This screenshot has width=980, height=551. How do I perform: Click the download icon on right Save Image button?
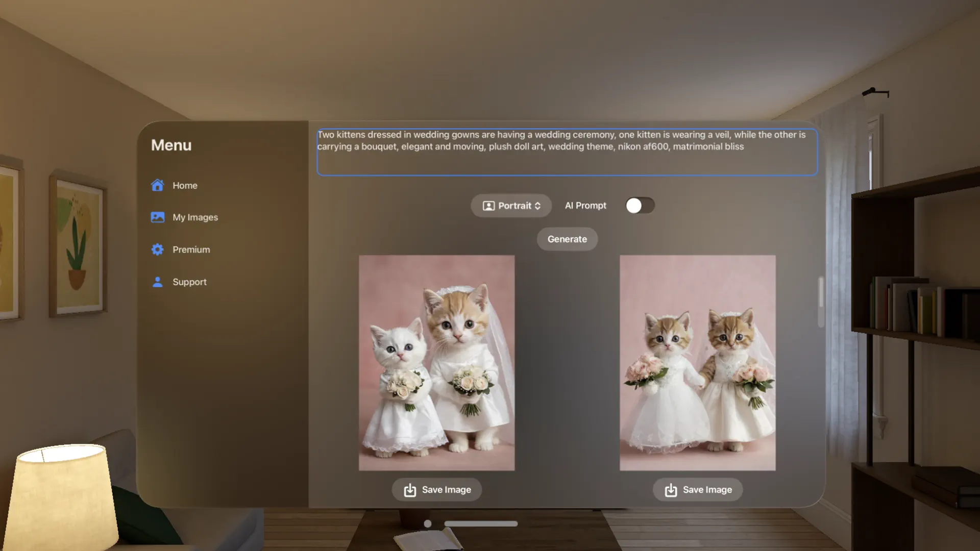point(670,489)
